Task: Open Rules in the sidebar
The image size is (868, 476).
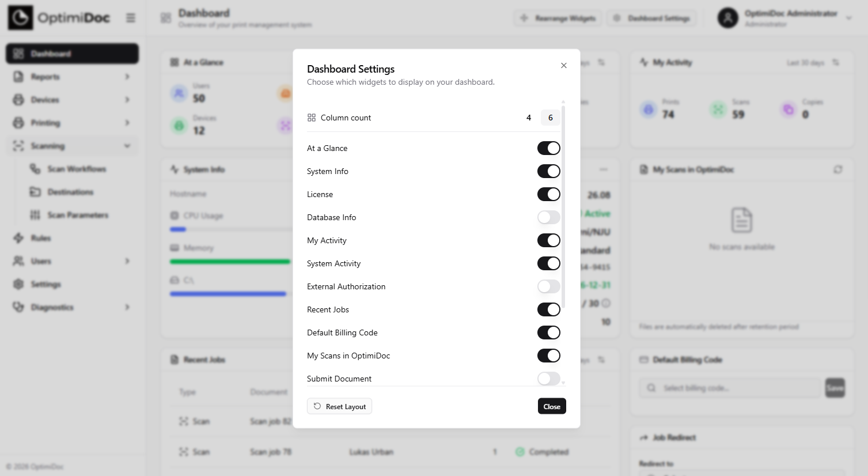Action: point(73,238)
